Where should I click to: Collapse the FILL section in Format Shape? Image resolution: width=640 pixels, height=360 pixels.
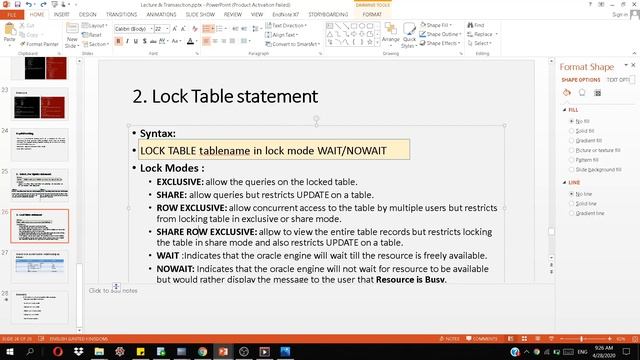[x=565, y=110]
